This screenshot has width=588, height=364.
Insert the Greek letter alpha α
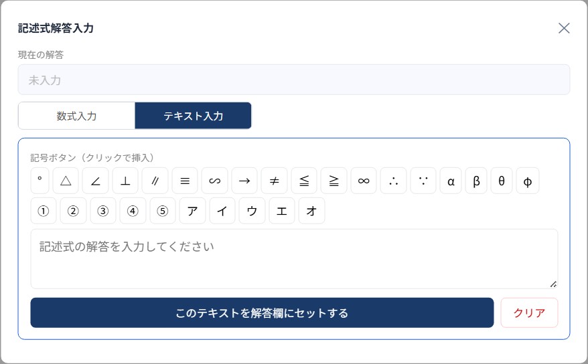(451, 181)
